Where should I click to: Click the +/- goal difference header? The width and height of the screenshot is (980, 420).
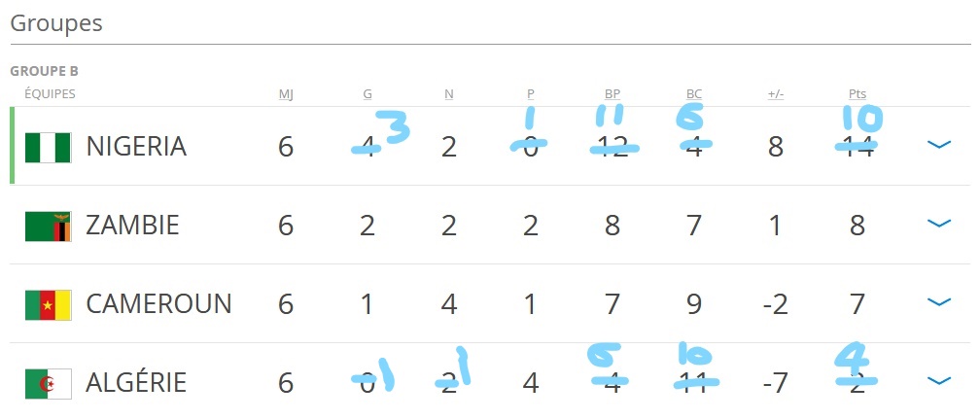776,94
